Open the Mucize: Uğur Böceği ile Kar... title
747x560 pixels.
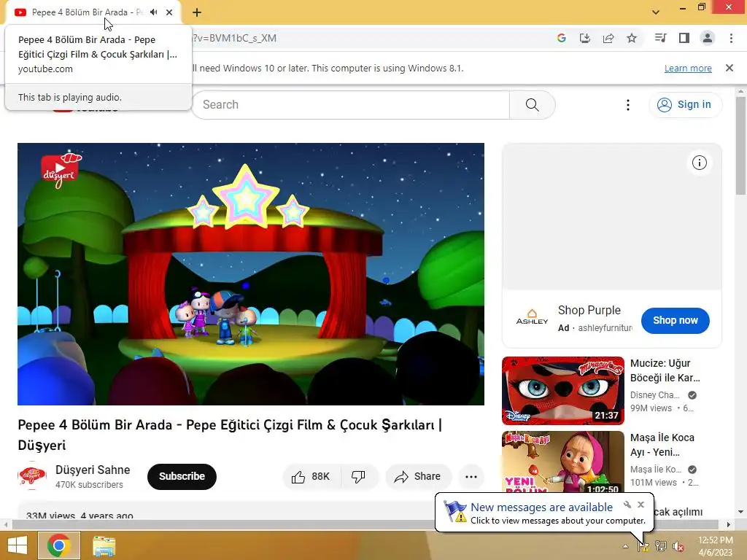pyautogui.click(x=665, y=370)
